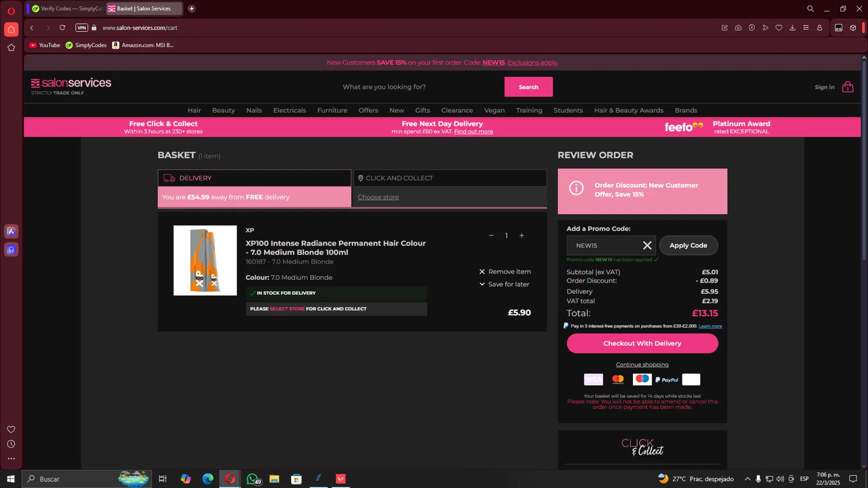
Task: Click Checkout With Delivery
Action: coord(642,343)
